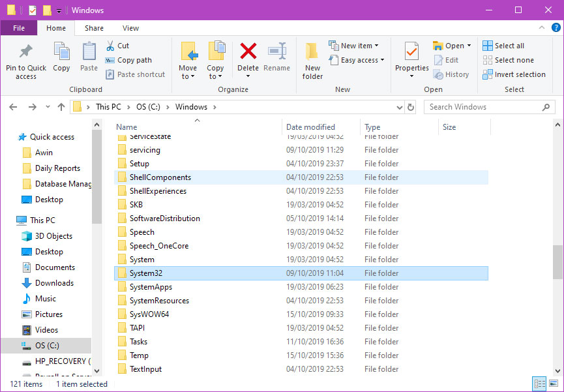The width and height of the screenshot is (564, 392).
Task: Click Pin to Quick access icon
Action: [26, 52]
